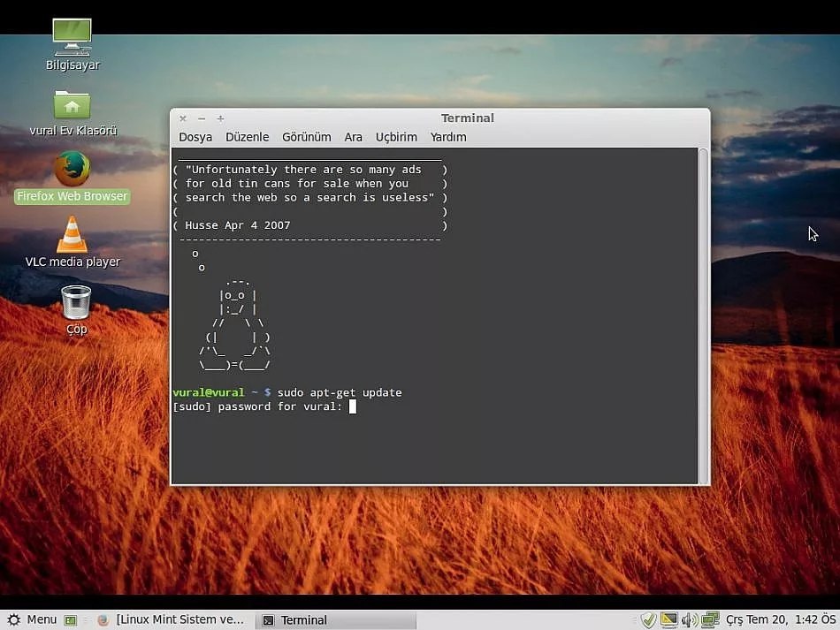Switch to the Linux Mint Sistem taskbar window
840x630 pixels.
[171, 619]
